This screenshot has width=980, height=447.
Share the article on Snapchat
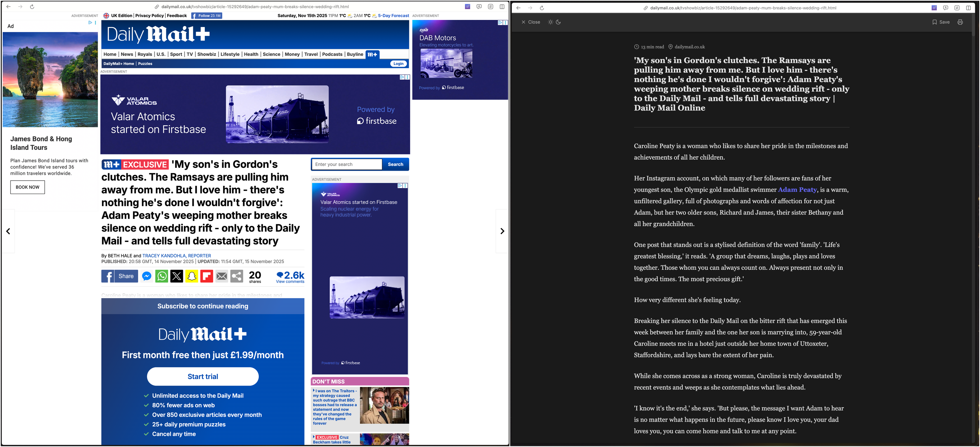192,276
